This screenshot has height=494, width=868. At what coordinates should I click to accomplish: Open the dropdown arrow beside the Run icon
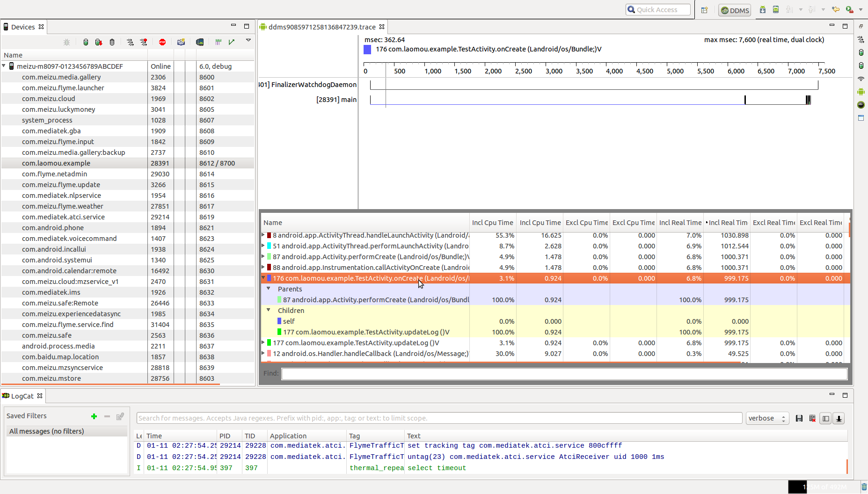(861, 9)
